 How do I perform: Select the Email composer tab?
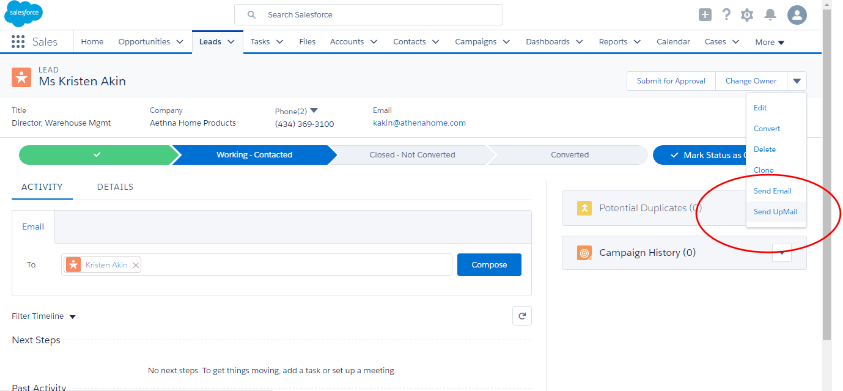[33, 227]
